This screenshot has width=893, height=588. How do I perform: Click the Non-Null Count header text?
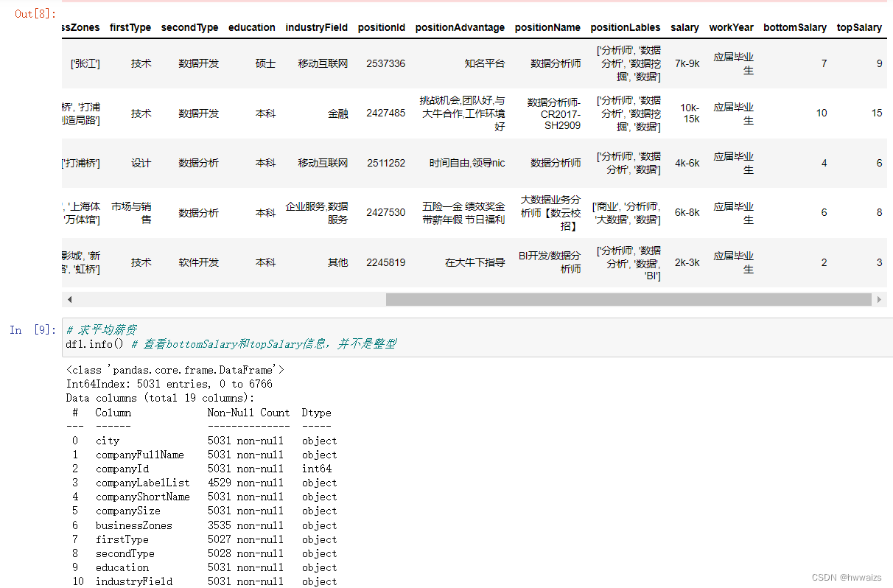pyautogui.click(x=249, y=413)
